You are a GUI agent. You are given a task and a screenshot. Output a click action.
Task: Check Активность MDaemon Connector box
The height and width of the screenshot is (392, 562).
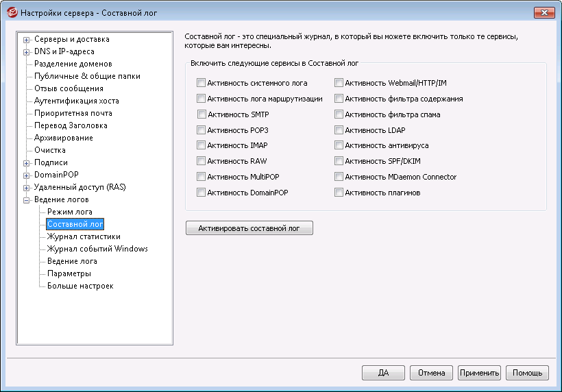[x=339, y=177]
